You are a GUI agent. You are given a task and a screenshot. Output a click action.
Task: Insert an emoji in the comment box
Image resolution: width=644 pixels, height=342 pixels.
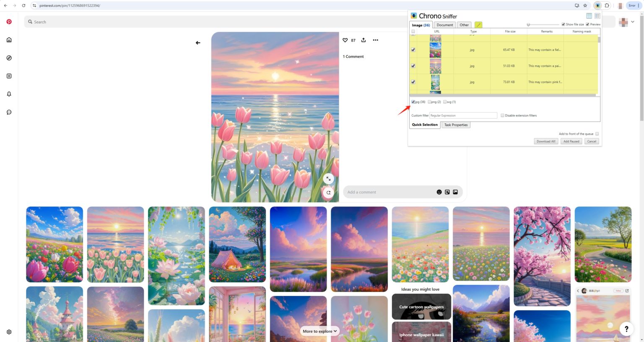439,192
